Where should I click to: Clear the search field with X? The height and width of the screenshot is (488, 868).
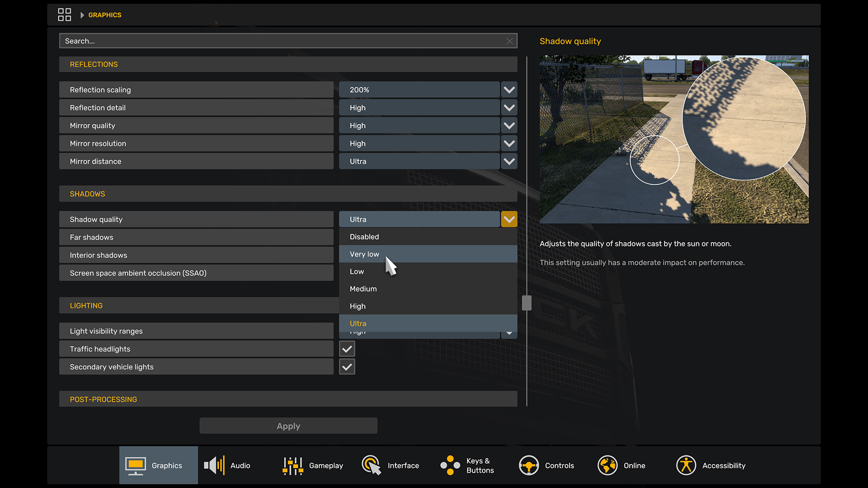[509, 41]
